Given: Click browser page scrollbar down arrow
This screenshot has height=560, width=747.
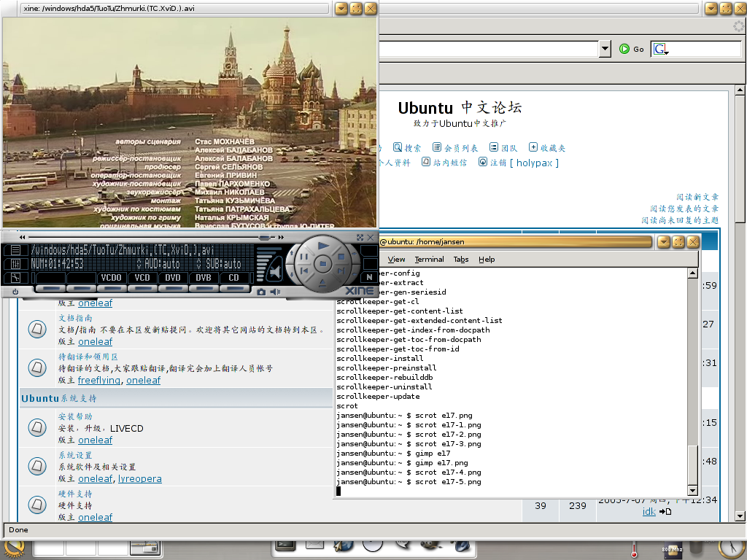Looking at the screenshot, I should (740, 516).
